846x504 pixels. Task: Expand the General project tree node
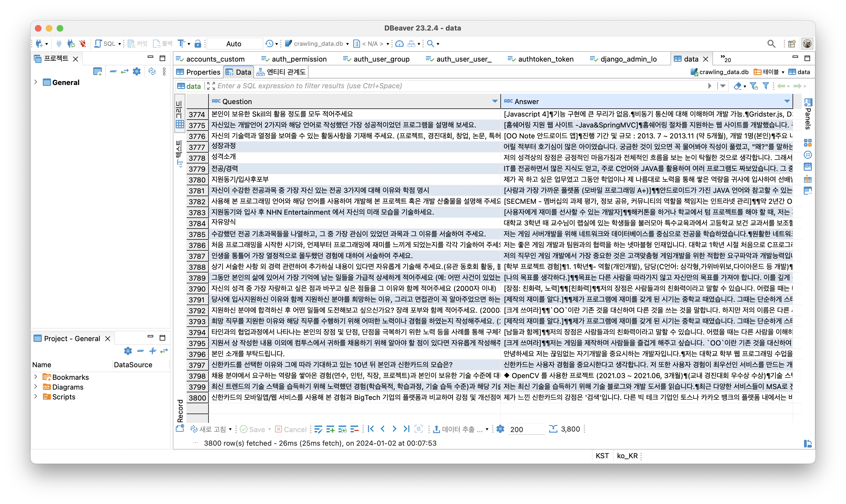click(x=36, y=82)
